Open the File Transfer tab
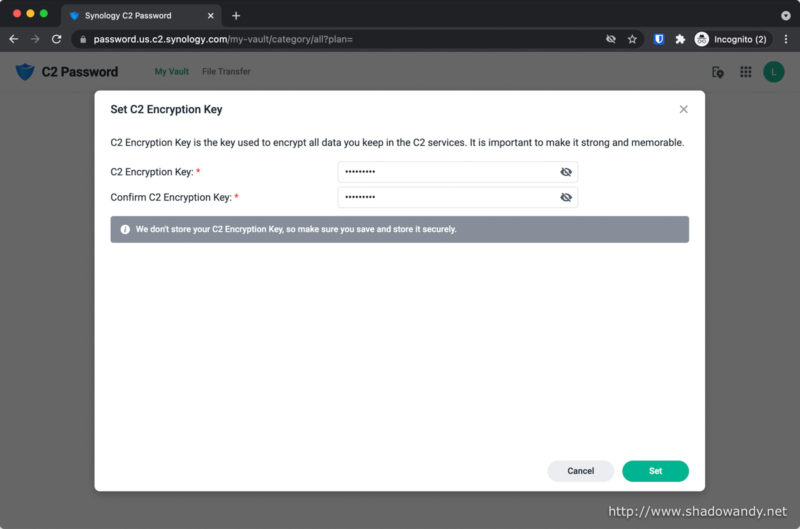This screenshot has width=800, height=529. pos(226,71)
